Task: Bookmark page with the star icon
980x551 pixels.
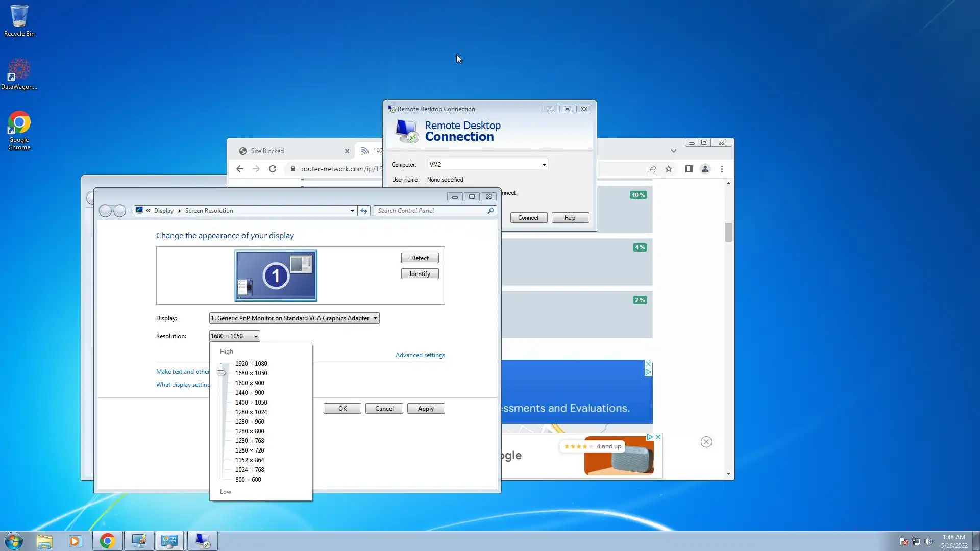Action: coord(669,169)
